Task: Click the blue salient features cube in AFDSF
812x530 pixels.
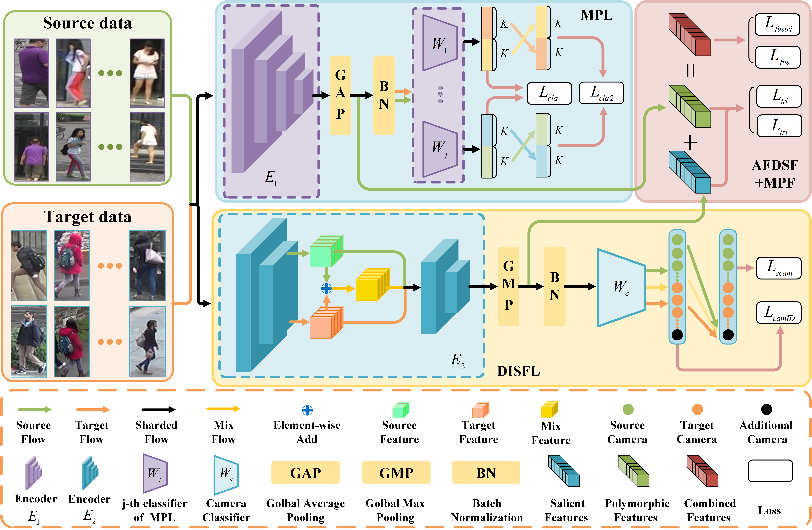Action: pos(690,172)
